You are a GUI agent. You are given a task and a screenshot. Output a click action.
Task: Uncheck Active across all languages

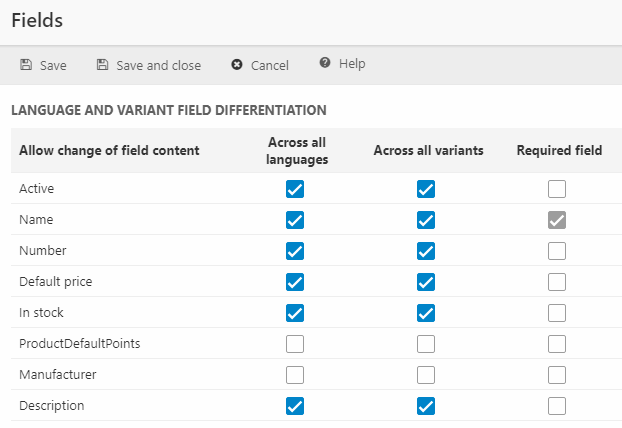click(295, 189)
